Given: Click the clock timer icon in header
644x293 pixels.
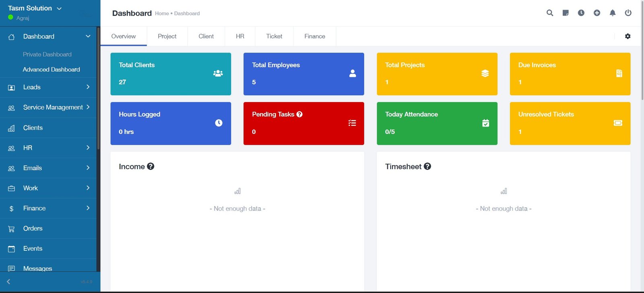Looking at the screenshot, I should [x=581, y=13].
